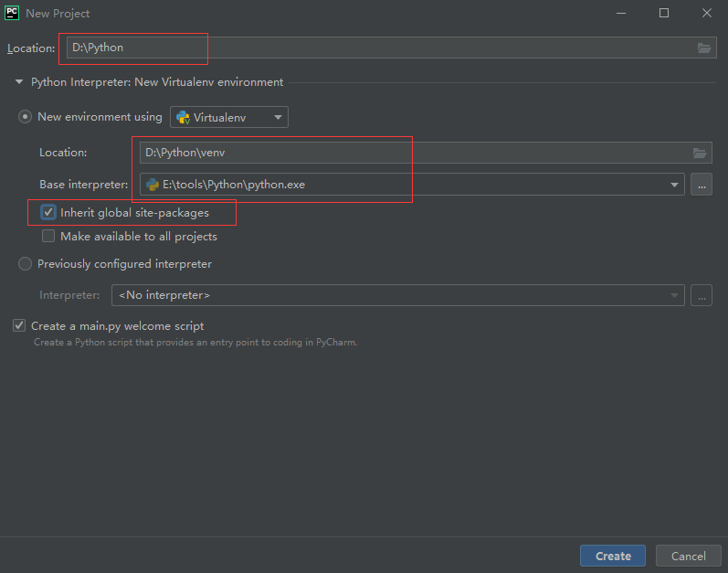Toggle Create a main.py welcome script
728x573 pixels.
(19, 326)
